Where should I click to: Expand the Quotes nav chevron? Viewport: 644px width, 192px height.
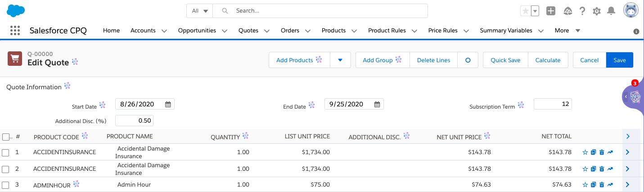click(x=267, y=31)
